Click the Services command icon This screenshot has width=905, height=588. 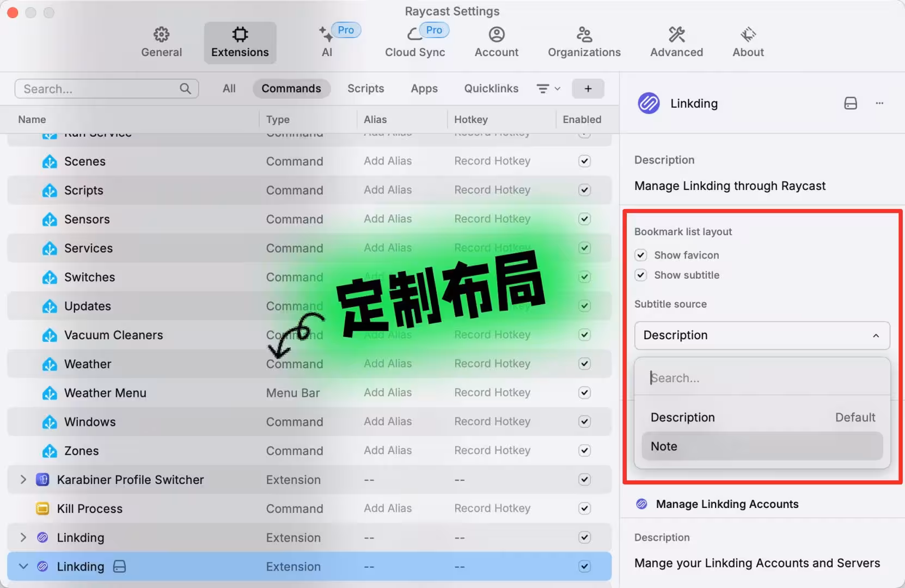click(50, 248)
